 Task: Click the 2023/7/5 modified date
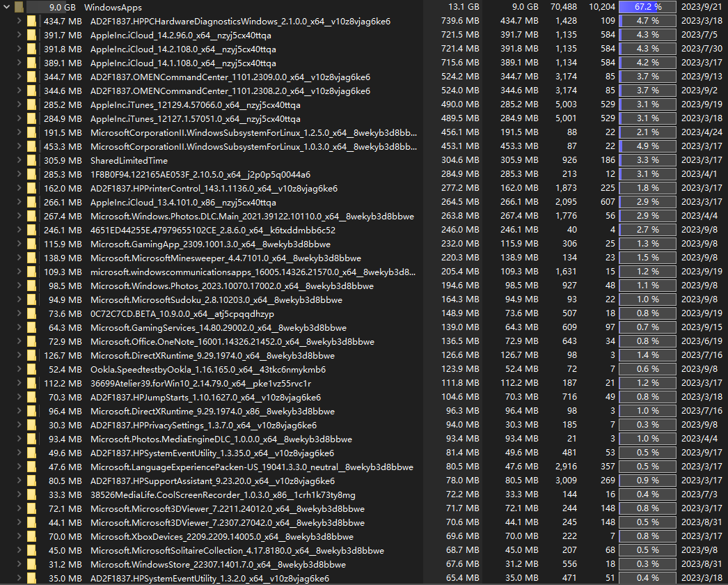click(699, 35)
